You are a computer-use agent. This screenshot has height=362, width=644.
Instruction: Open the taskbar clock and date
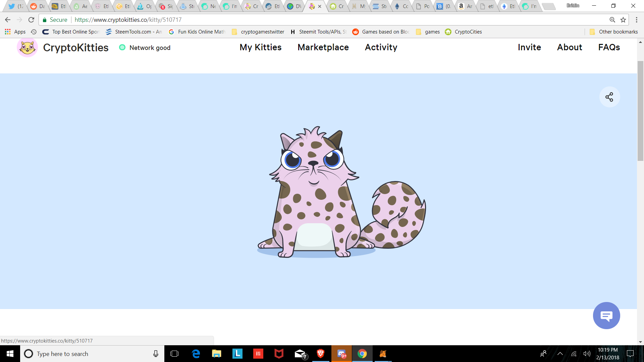[607, 354]
